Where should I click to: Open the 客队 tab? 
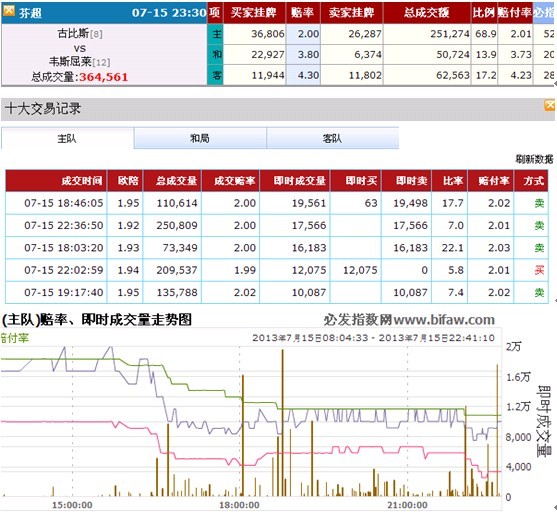[x=332, y=138]
